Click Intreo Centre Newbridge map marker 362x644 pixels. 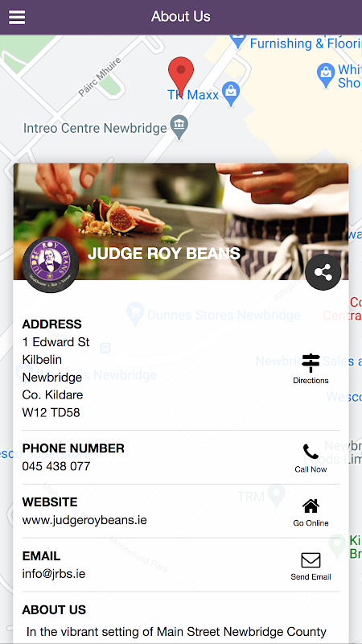tap(179, 127)
